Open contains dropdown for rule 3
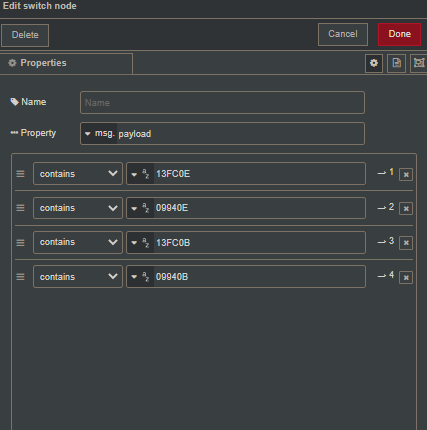427x430 pixels. coord(78,242)
